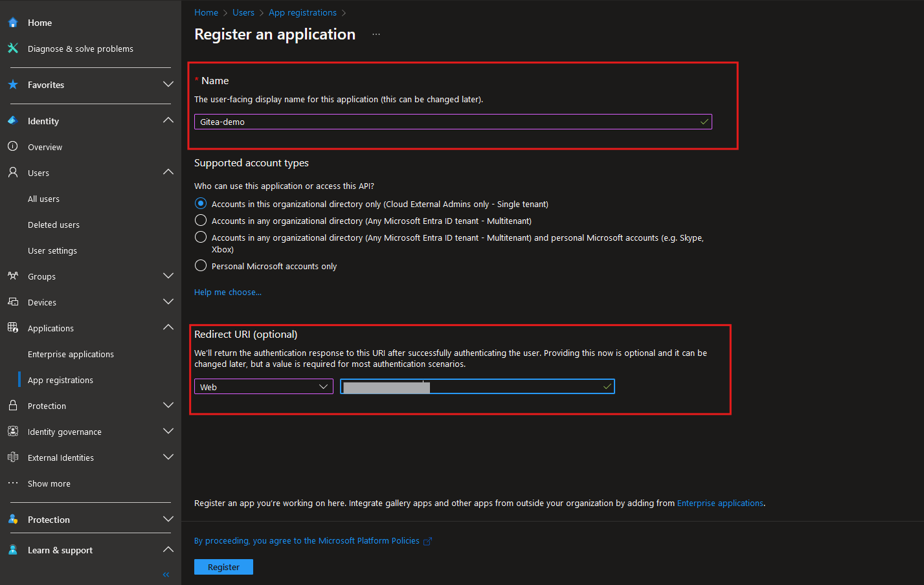Click the Learn & support person icon
Viewport: 924px width, 585px height.
point(13,550)
